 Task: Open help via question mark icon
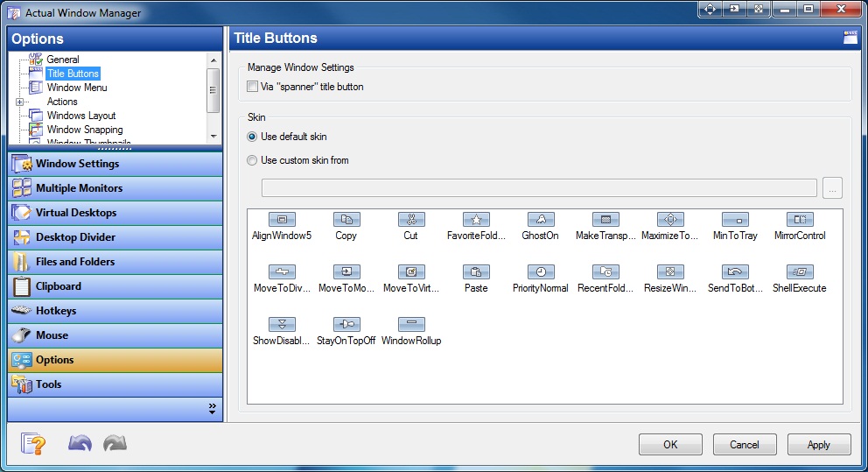(33, 444)
